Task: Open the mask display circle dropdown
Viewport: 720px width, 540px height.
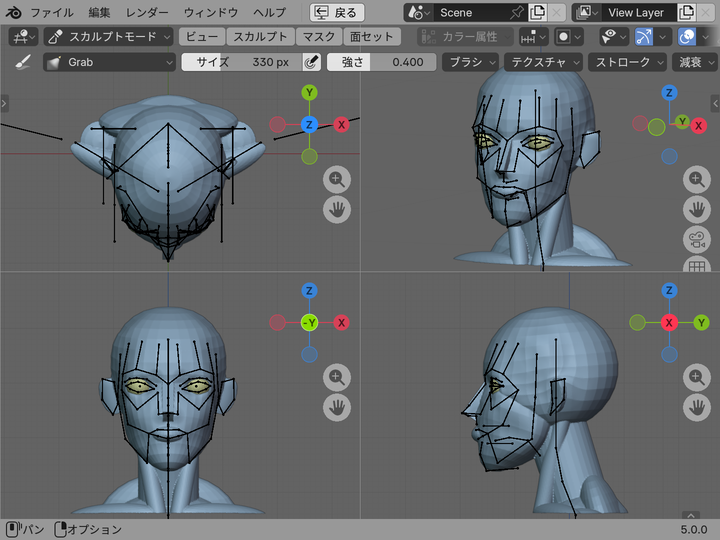Action: [x=569, y=37]
